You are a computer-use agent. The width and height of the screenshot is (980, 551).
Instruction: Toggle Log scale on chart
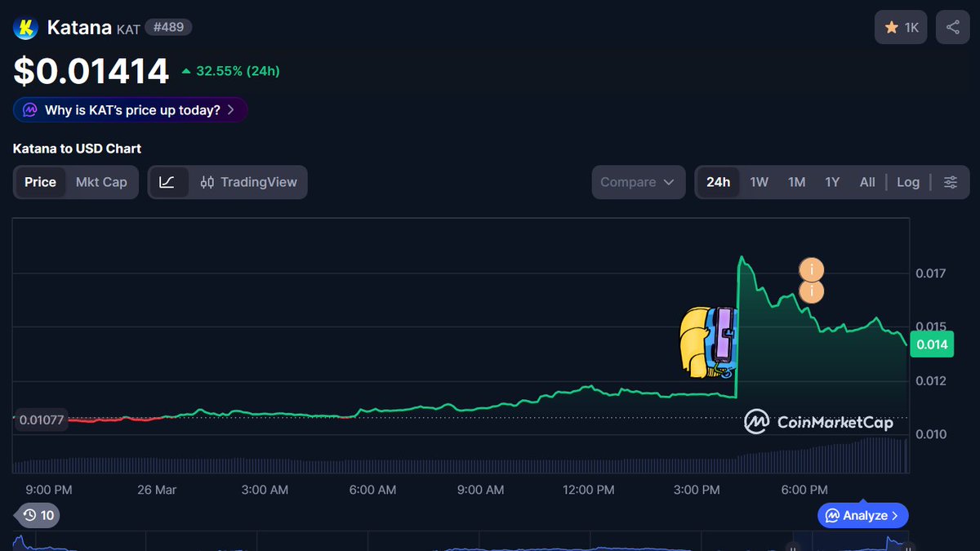(908, 182)
